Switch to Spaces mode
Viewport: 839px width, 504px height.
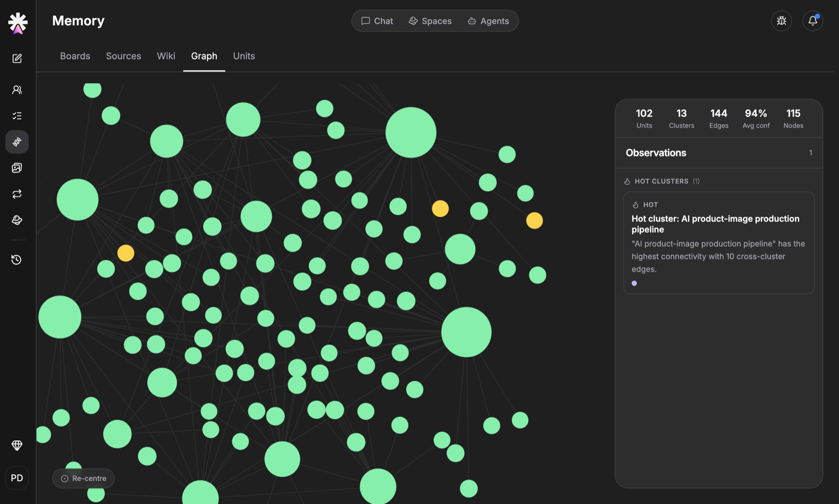430,21
